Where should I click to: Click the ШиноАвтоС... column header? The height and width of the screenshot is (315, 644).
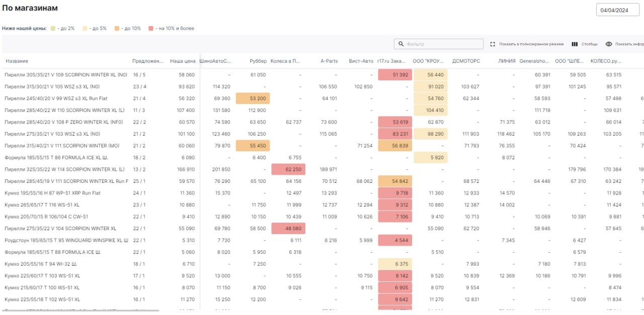pyautogui.click(x=215, y=61)
